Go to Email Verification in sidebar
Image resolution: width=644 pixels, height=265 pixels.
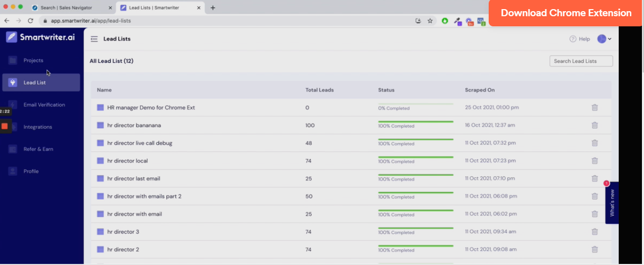tap(44, 105)
